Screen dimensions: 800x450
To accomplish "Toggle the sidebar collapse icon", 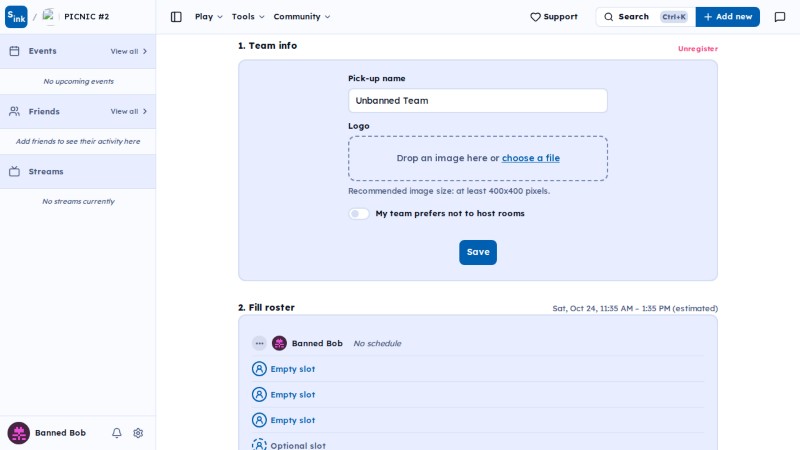I will 176,17.
